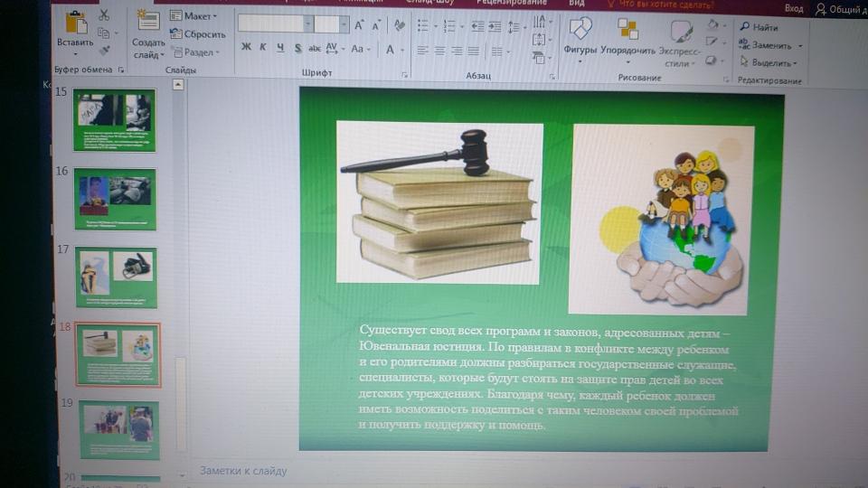Open the View (Вид) ribbon tab

(x=576, y=4)
